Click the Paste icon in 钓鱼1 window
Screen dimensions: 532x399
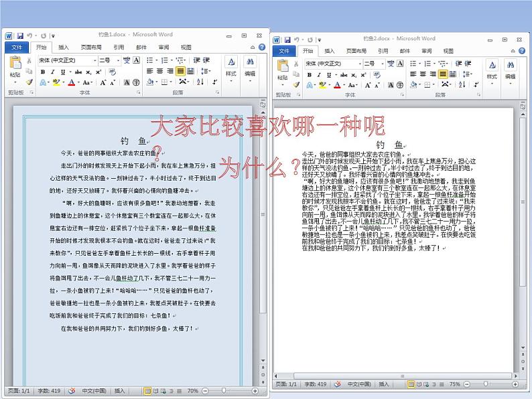15,63
